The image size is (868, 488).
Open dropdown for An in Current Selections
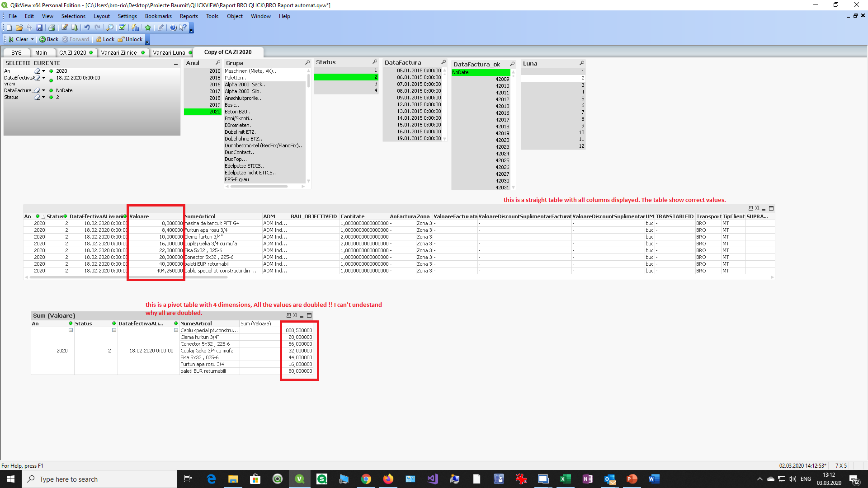pos(43,71)
